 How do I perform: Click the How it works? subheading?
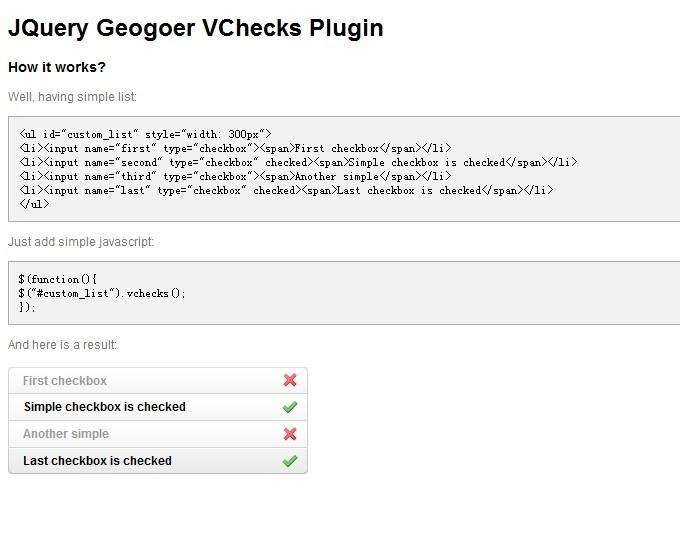point(57,67)
